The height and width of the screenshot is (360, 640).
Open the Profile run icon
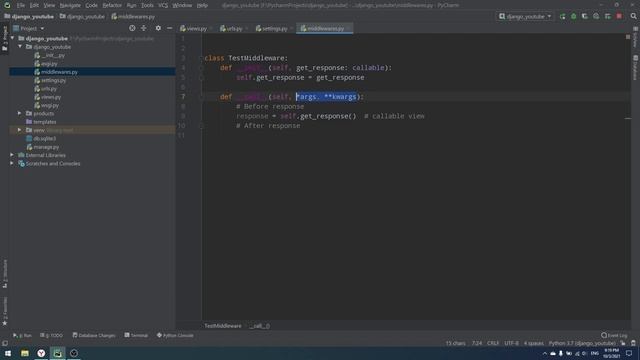point(596,16)
